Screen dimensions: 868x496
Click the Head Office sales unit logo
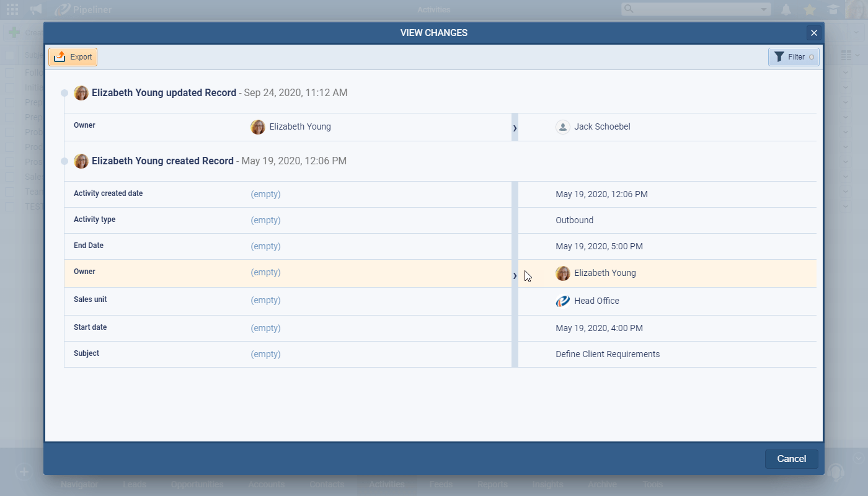click(562, 301)
